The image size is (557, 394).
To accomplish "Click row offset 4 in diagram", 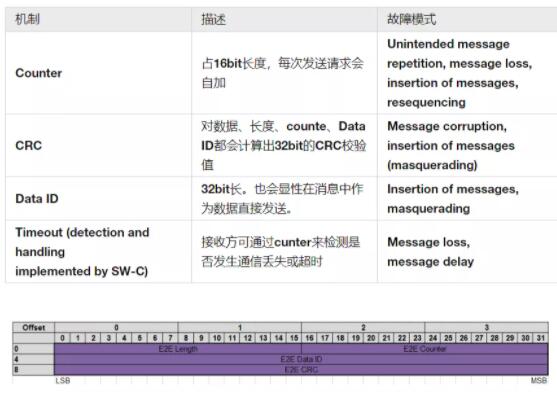I will point(33,359).
